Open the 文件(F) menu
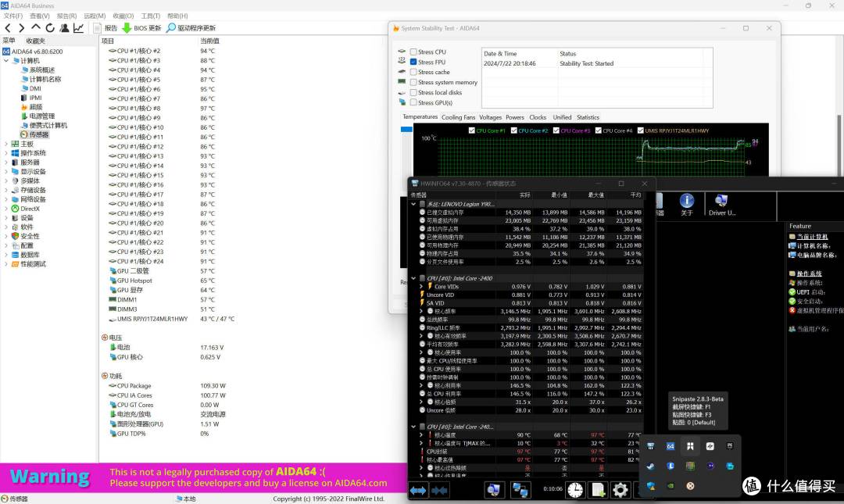The image size is (844, 504). click(x=13, y=16)
